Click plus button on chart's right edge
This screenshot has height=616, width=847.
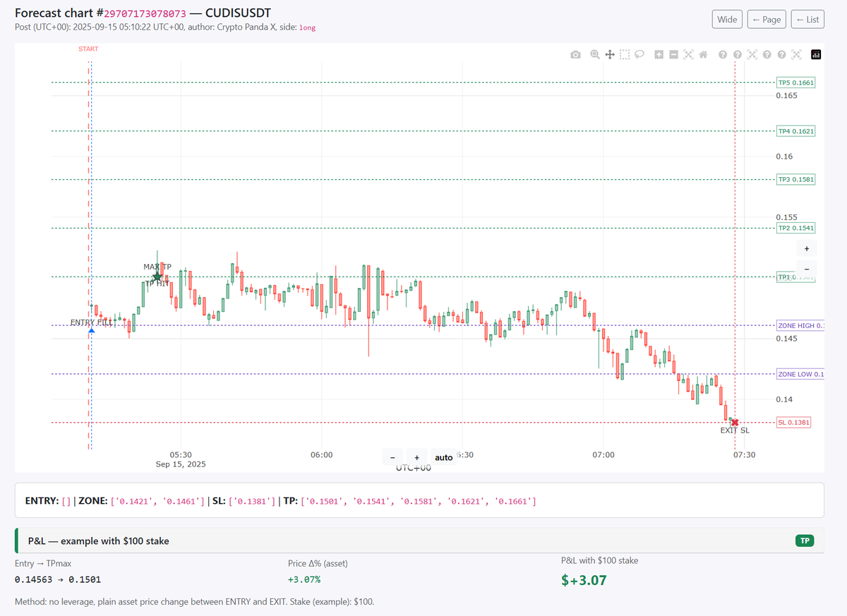[x=807, y=248]
